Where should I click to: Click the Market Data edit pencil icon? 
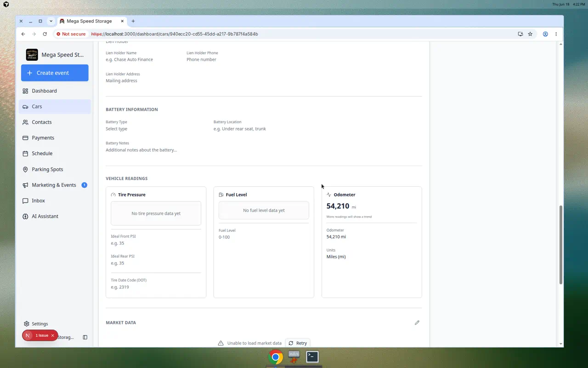(x=417, y=322)
